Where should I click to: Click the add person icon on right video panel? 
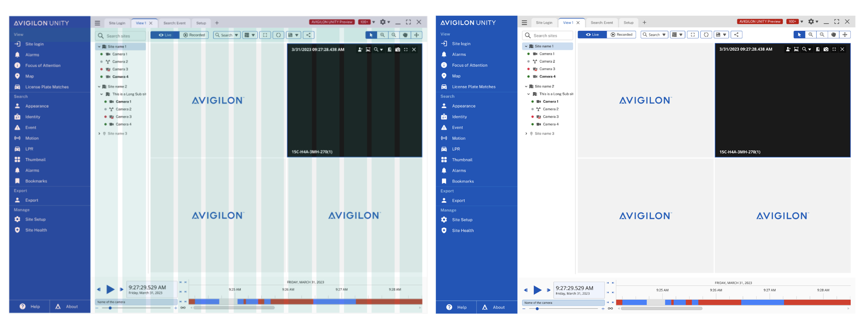click(788, 49)
